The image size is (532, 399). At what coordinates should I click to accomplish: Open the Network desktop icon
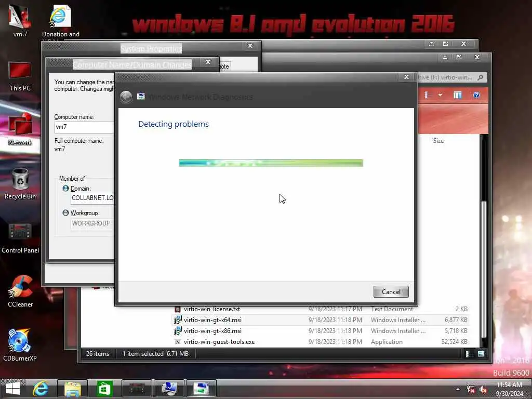click(20, 130)
